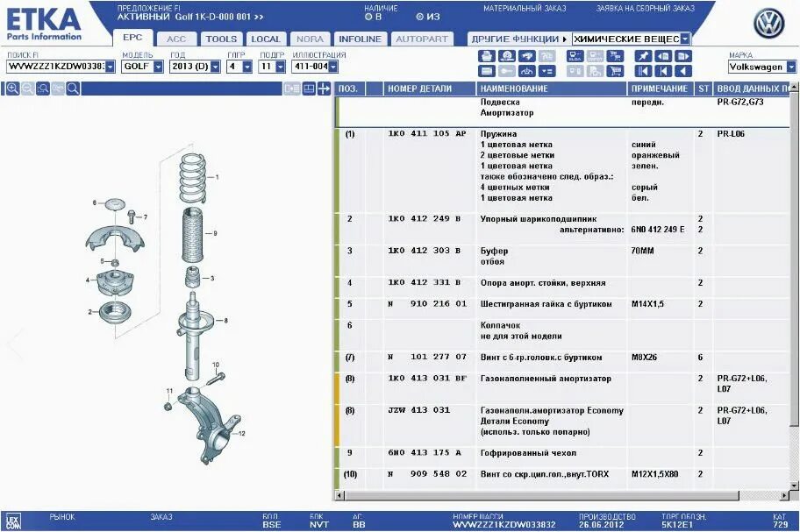Click the Volkswagen logo
Image resolution: width=800 pixels, height=532 pixels.
point(769,24)
